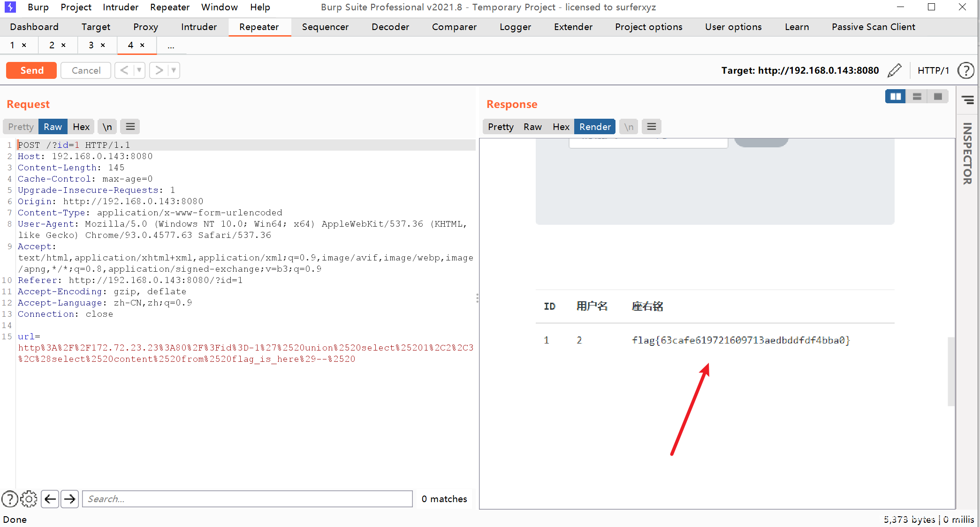Open the Intruder menu in menu bar
This screenshot has width=980, height=527.
coord(121,7)
